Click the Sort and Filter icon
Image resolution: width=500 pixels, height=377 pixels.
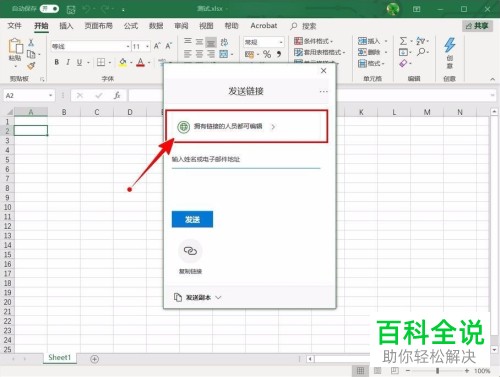tap(420, 41)
